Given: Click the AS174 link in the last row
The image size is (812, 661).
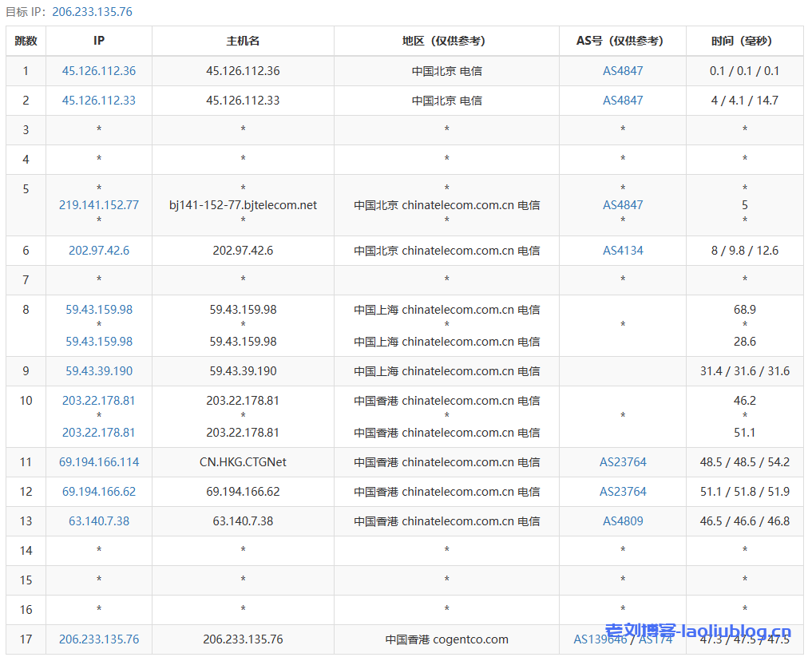Looking at the screenshot, I should [656, 639].
